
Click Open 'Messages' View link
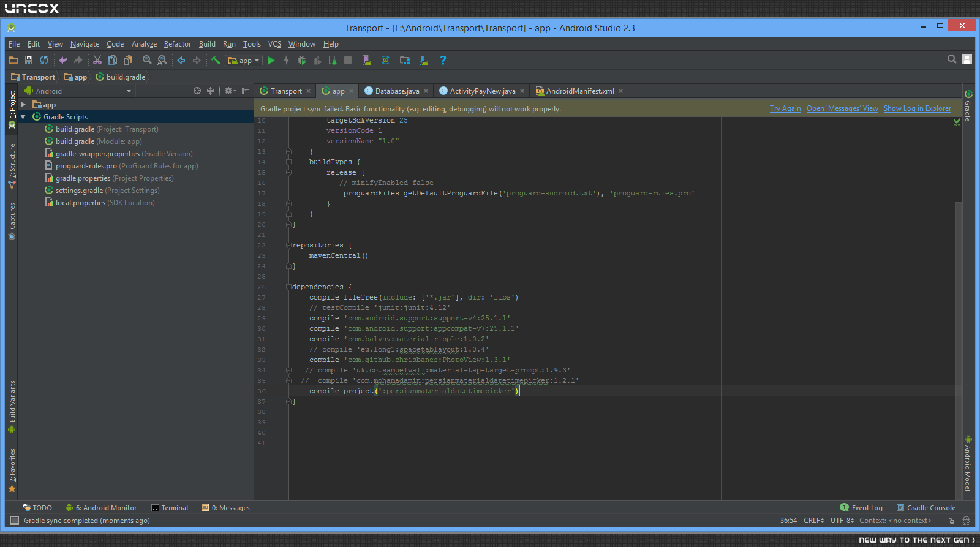[x=842, y=108]
